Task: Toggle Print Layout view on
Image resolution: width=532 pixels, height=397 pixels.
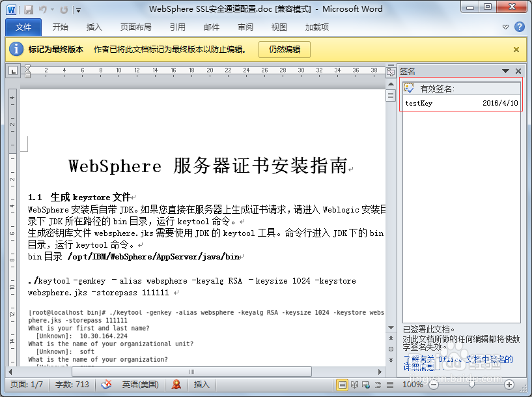Action: coord(343,385)
